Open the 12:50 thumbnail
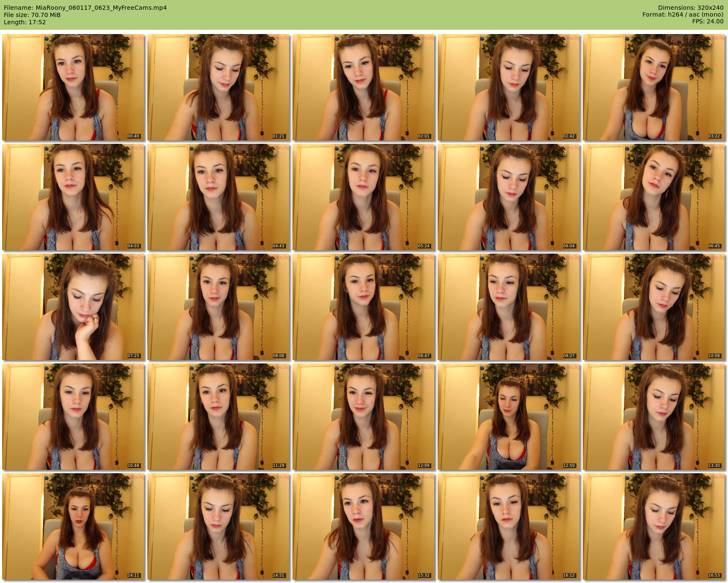 click(509, 417)
